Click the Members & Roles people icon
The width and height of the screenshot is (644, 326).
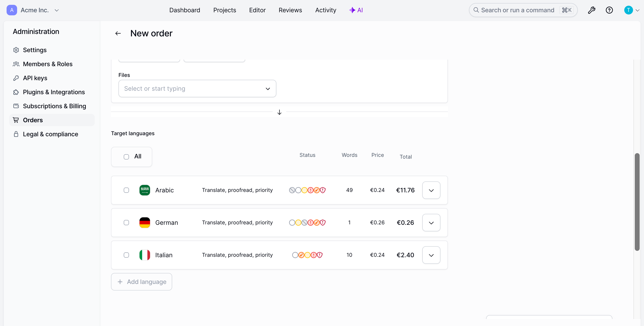coord(16,64)
